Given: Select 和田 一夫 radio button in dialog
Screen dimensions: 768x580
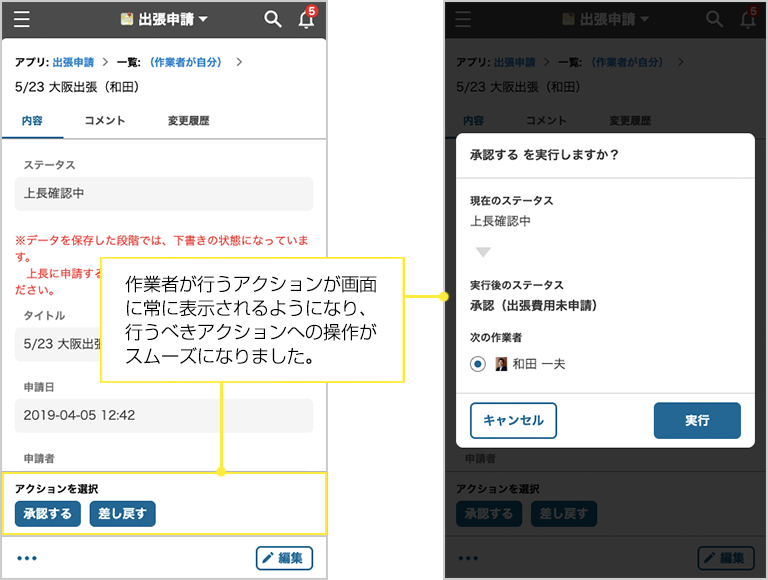Looking at the screenshot, I should 478,364.
